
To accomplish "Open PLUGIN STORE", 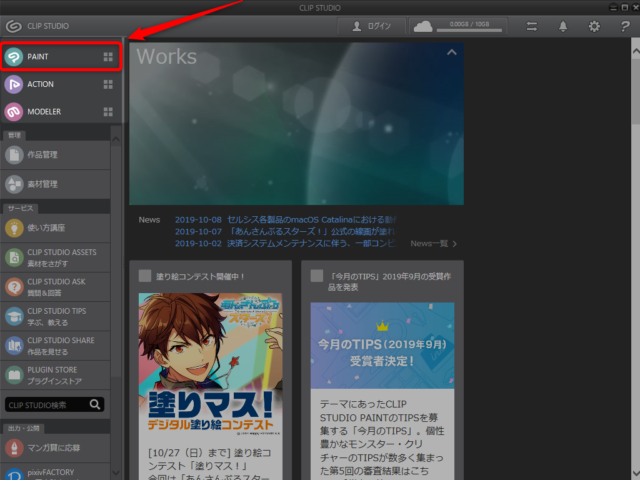I will coord(55,375).
